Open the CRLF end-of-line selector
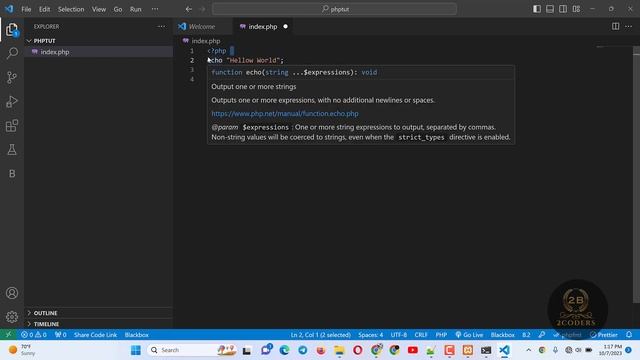The width and height of the screenshot is (640, 360). pyautogui.click(x=421, y=335)
